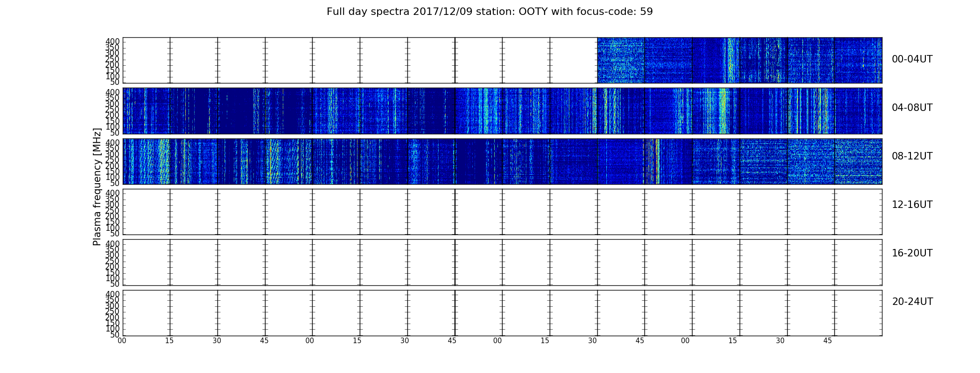Select the '20-24UT' row label

click(912, 302)
